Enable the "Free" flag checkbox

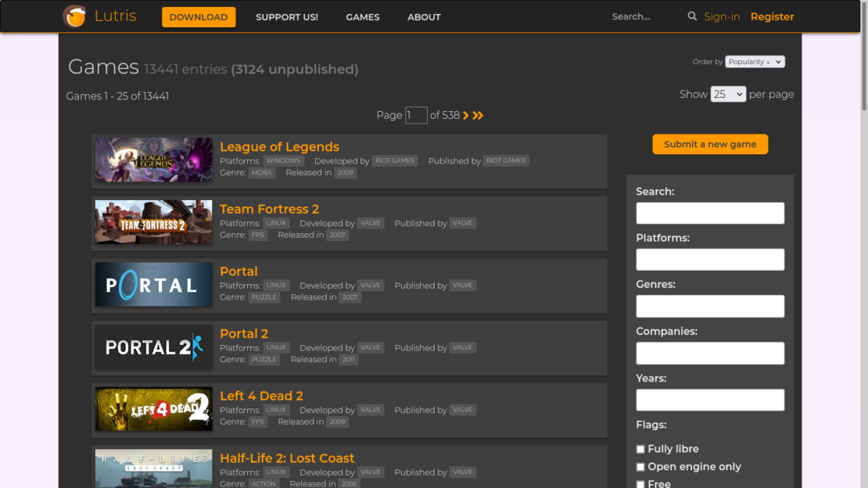pyautogui.click(x=640, y=483)
